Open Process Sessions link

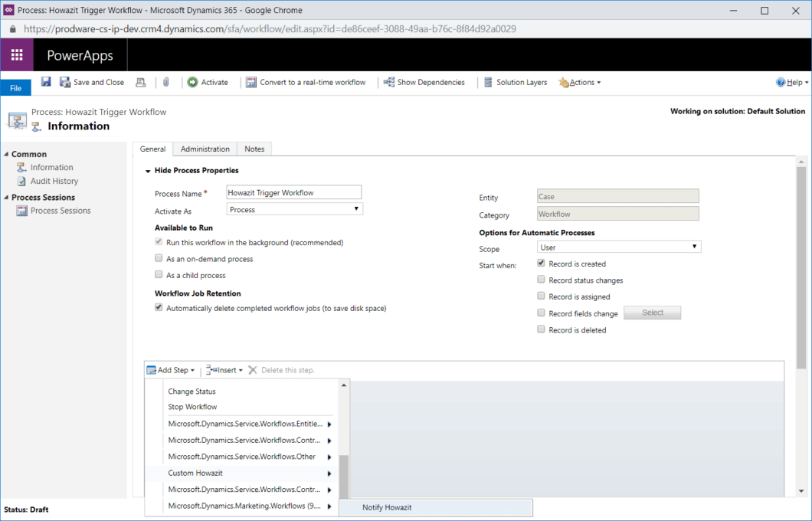coord(61,211)
